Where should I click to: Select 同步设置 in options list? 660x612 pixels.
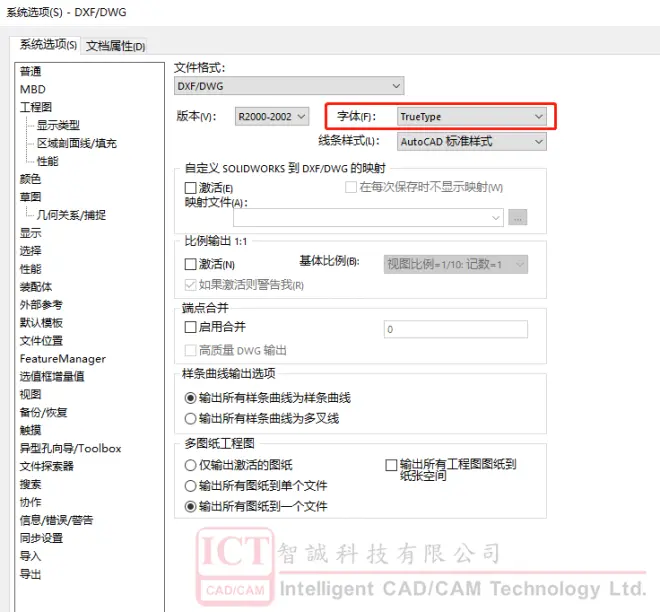pos(41,538)
